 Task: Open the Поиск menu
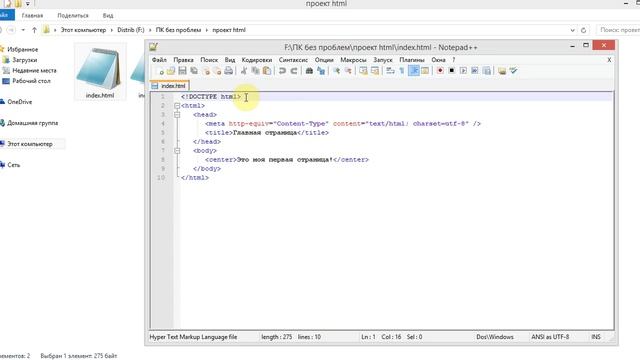pos(209,60)
